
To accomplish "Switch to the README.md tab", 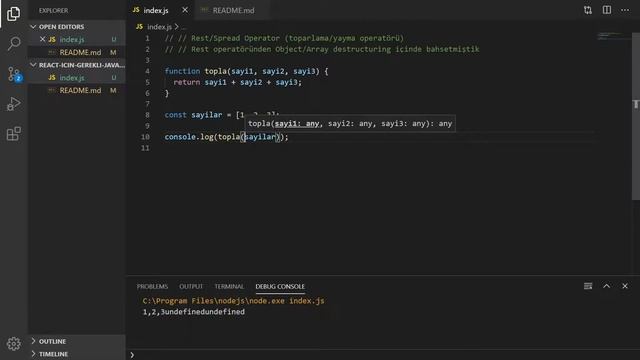I will click(x=233, y=10).
